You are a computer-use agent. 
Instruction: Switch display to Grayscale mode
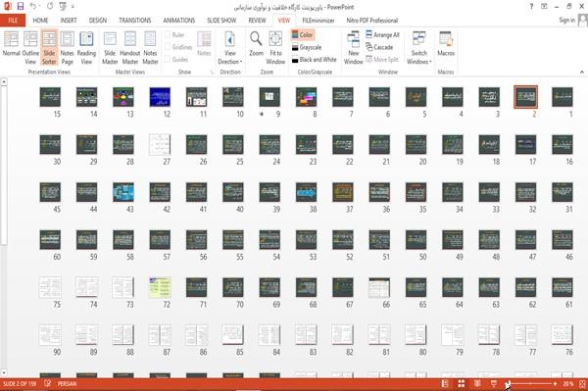pyautogui.click(x=307, y=47)
